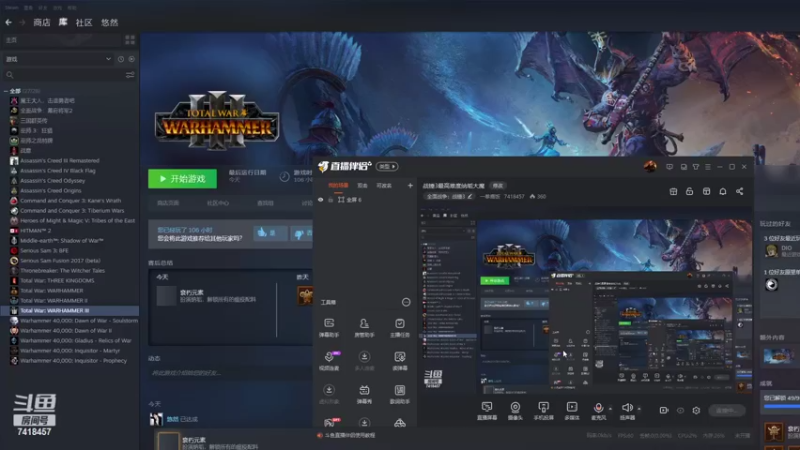Open advanced filter sliders icon in Steam search
Screen dimensions: 800x450
pyautogui.click(x=130, y=75)
